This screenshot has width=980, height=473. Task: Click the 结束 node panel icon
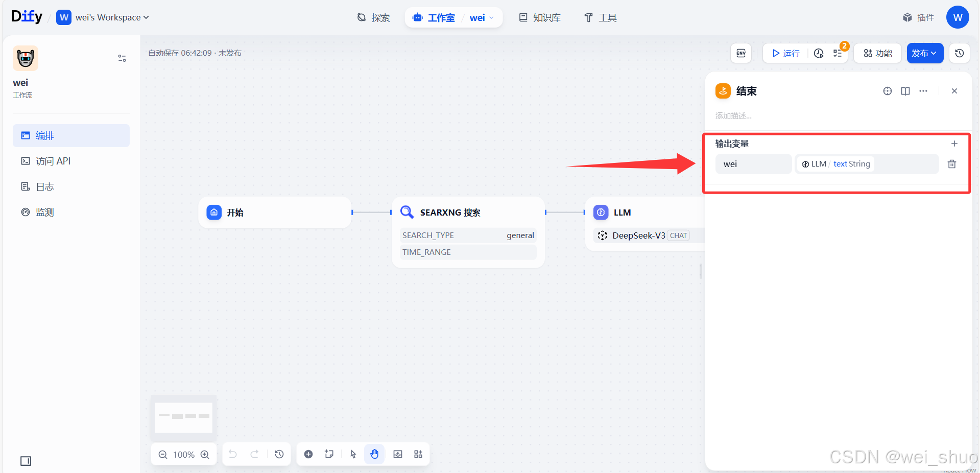tap(723, 91)
